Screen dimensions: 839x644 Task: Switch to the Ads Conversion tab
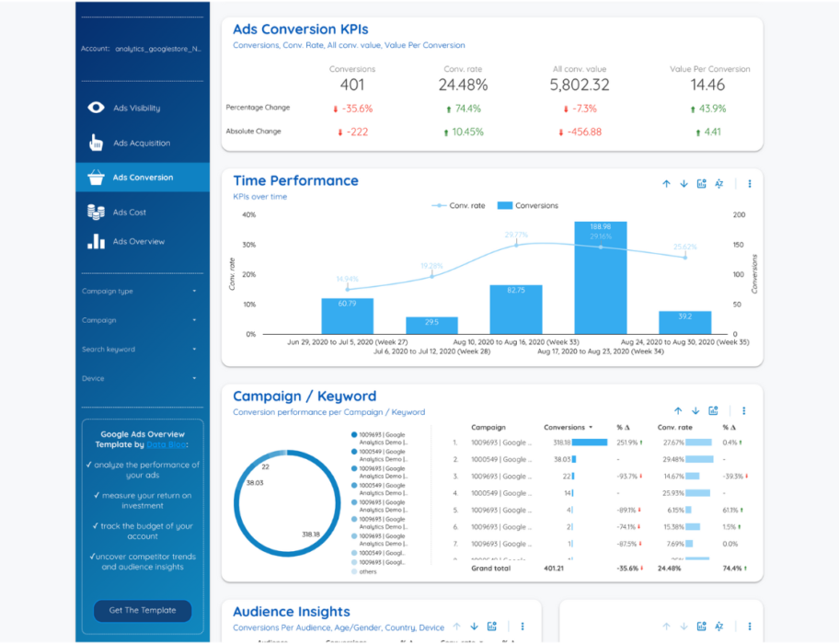pos(143,177)
